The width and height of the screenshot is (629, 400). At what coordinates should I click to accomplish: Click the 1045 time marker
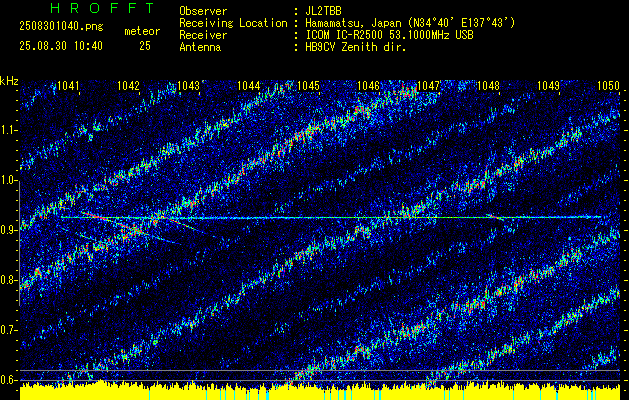308,85
